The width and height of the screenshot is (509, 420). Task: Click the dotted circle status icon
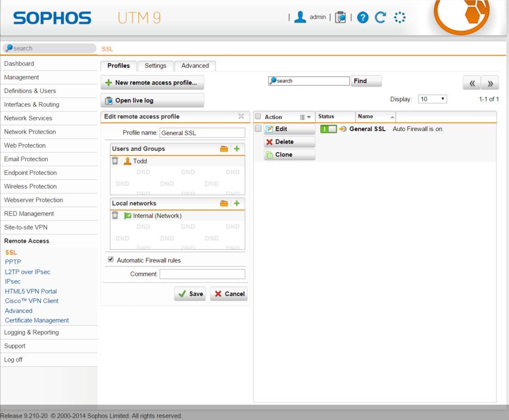coord(400,17)
